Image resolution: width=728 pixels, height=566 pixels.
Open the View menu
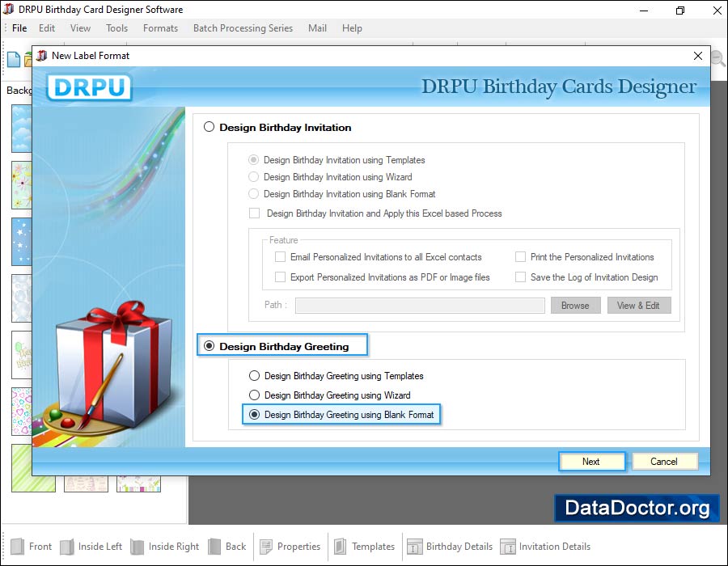tap(80, 28)
